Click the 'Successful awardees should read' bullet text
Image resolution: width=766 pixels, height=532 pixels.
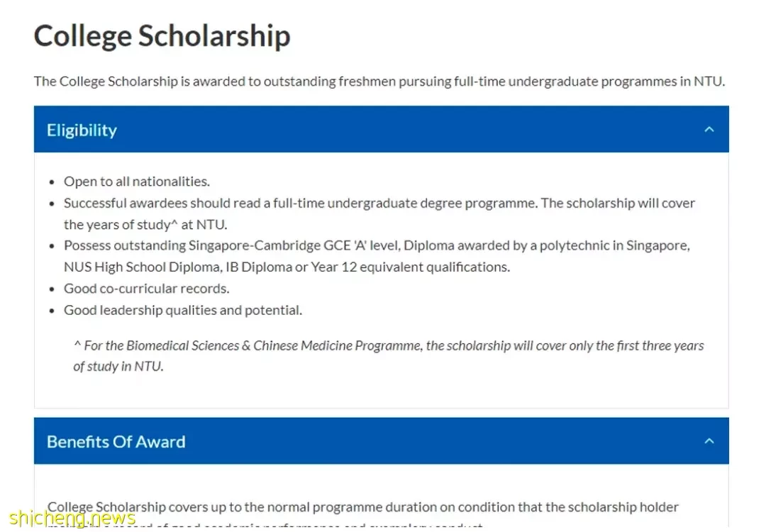coord(379,203)
